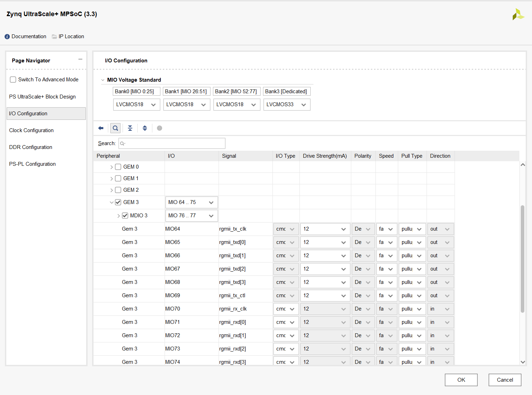Open I/O type dropdown for MIO70
This screenshot has height=395, width=532.
[286, 309]
